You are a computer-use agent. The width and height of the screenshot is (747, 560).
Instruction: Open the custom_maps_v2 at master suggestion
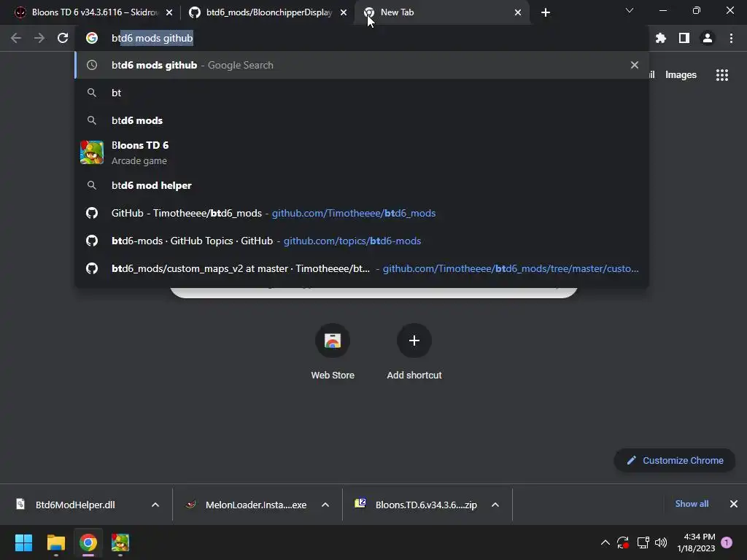362,268
